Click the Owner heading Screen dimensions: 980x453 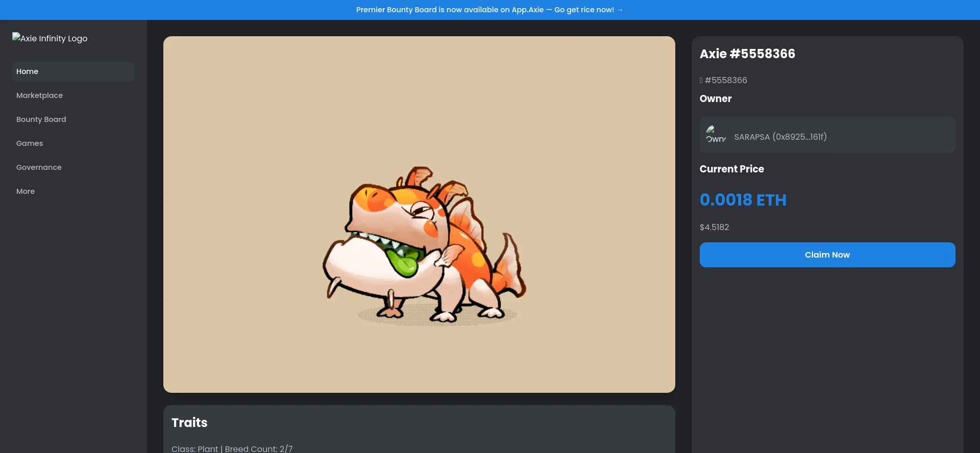[716, 98]
